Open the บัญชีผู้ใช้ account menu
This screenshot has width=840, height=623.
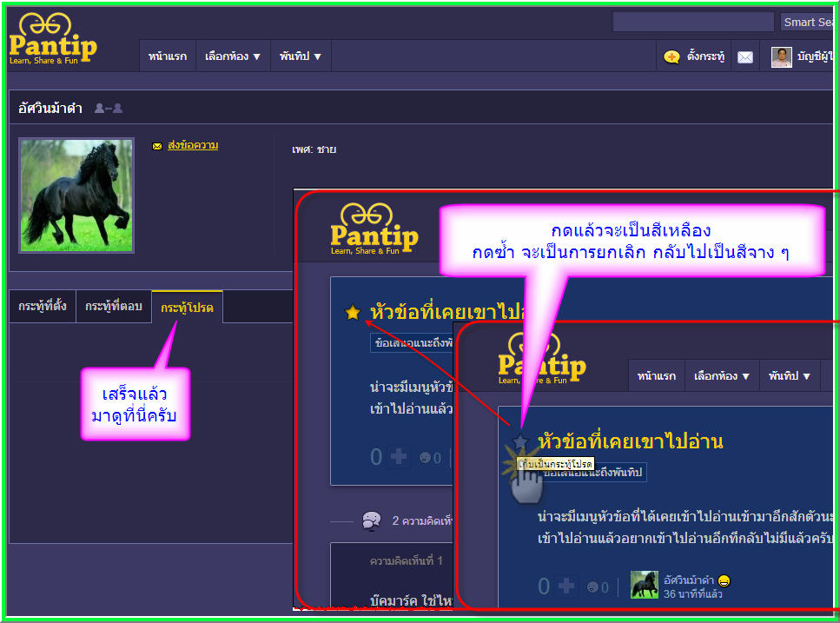(x=814, y=56)
